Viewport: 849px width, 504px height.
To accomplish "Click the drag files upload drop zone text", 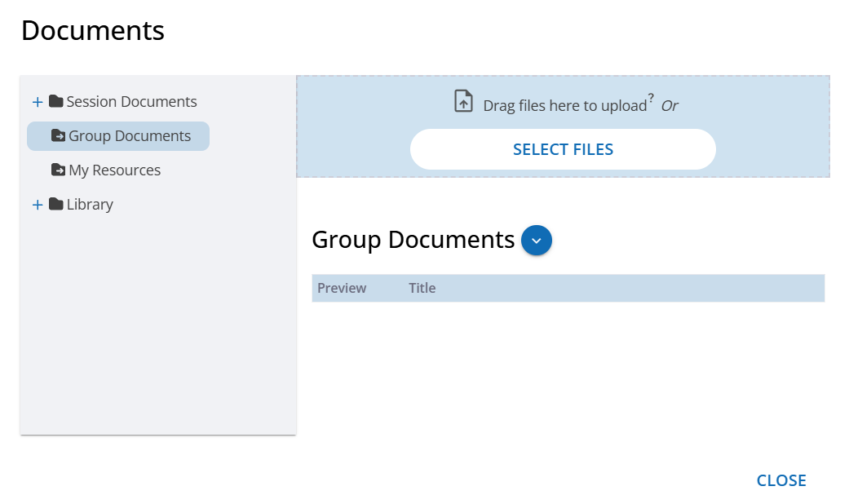I will point(564,105).
